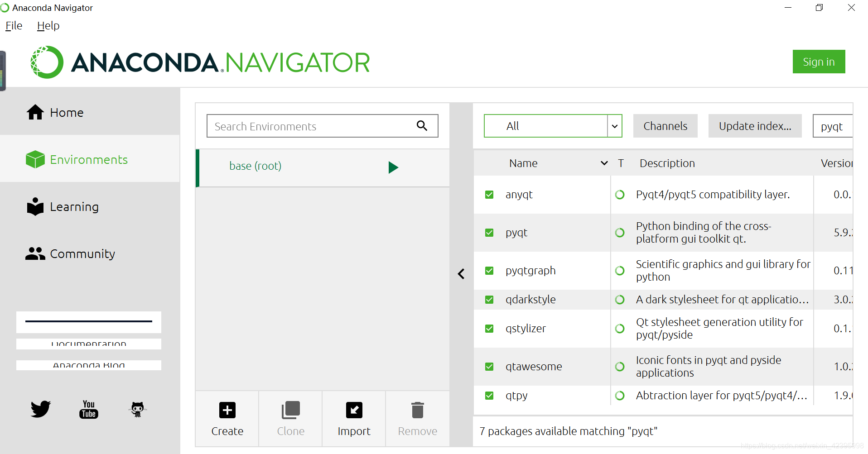Collapse the environments panel with left chevron
This screenshot has height=454, width=868.
click(461, 274)
